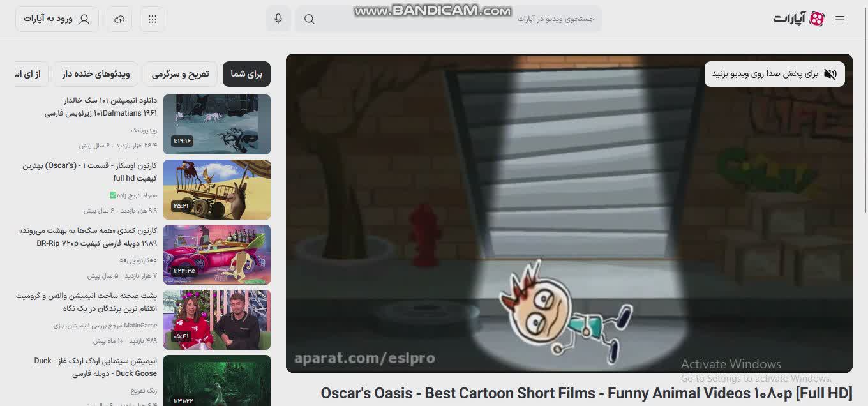Unmute the video using the muted speaker button
868x406 pixels.
coord(830,74)
